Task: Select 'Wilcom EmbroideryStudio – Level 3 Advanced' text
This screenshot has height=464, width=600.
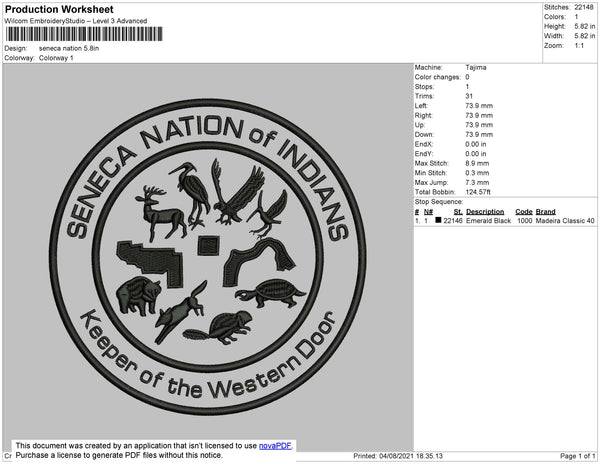Action: [x=76, y=21]
